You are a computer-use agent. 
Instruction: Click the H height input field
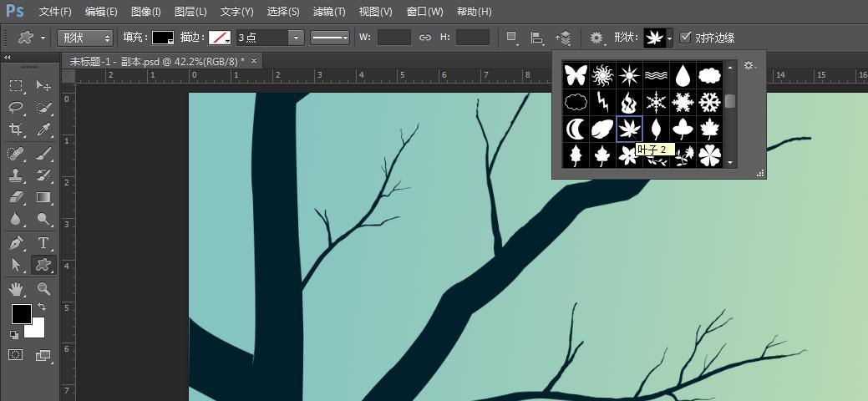[473, 38]
